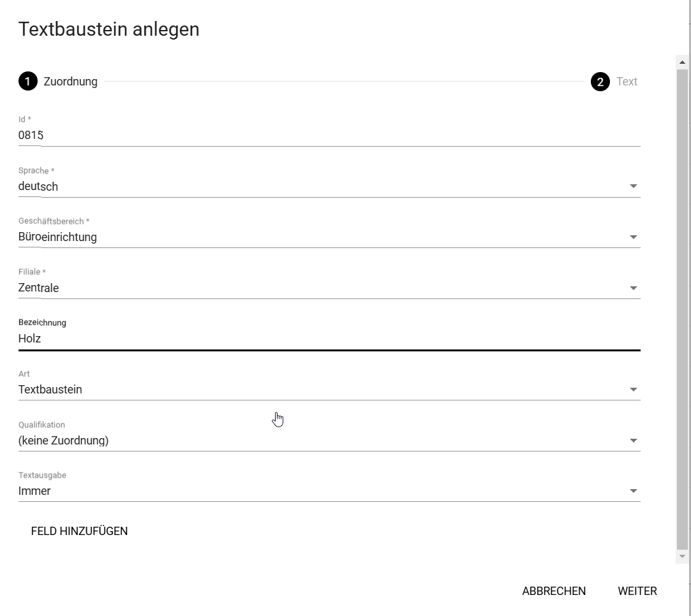Viewport: 691px width, 616px height.
Task: Open the Qualifikation dropdown arrow
Action: click(634, 440)
